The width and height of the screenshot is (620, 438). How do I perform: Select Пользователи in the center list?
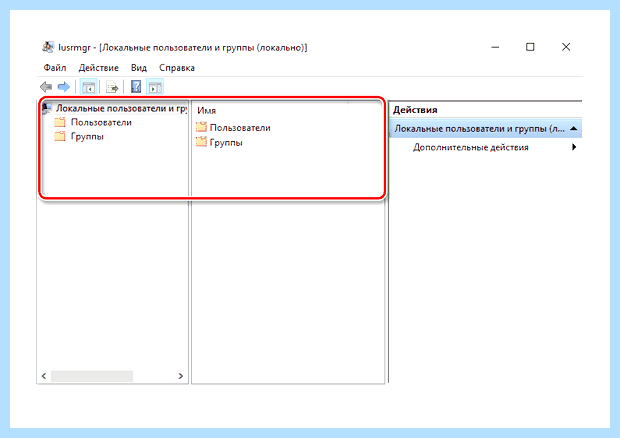(240, 128)
